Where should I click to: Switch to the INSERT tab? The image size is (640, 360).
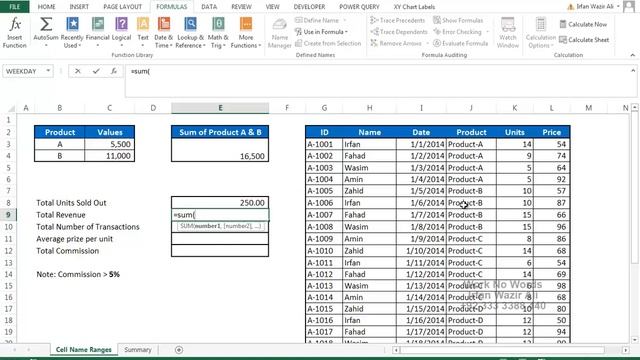pos(79,7)
